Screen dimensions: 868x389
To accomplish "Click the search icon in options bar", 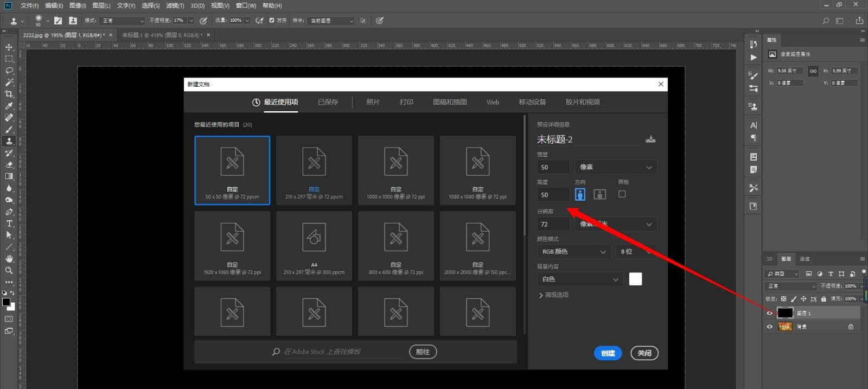I will coord(826,21).
